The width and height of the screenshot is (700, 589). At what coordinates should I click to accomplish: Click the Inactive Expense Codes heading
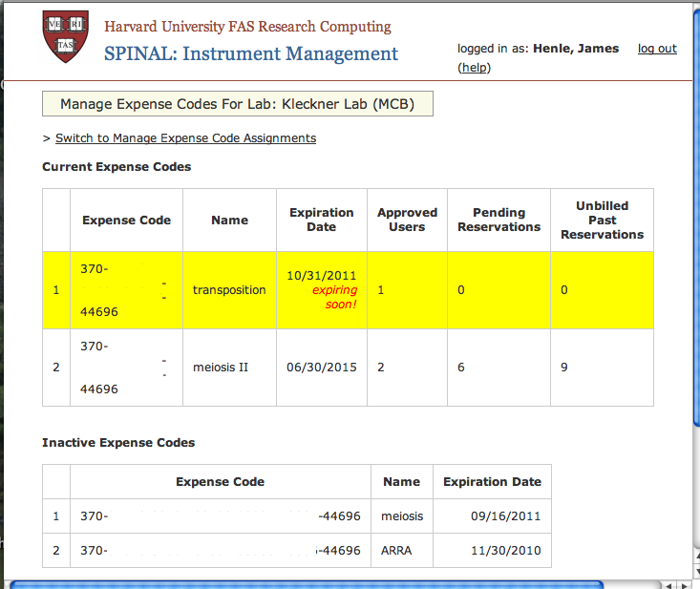click(x=118, y=443)
